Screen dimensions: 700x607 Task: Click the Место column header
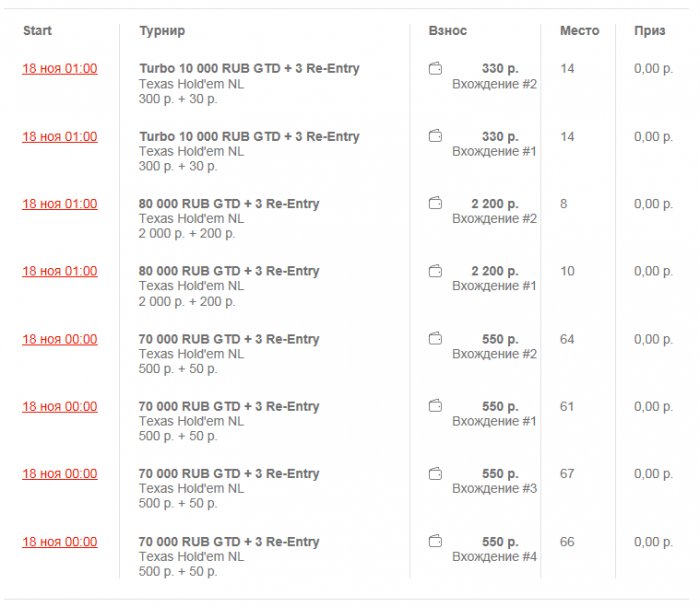(x=579, y=31)
